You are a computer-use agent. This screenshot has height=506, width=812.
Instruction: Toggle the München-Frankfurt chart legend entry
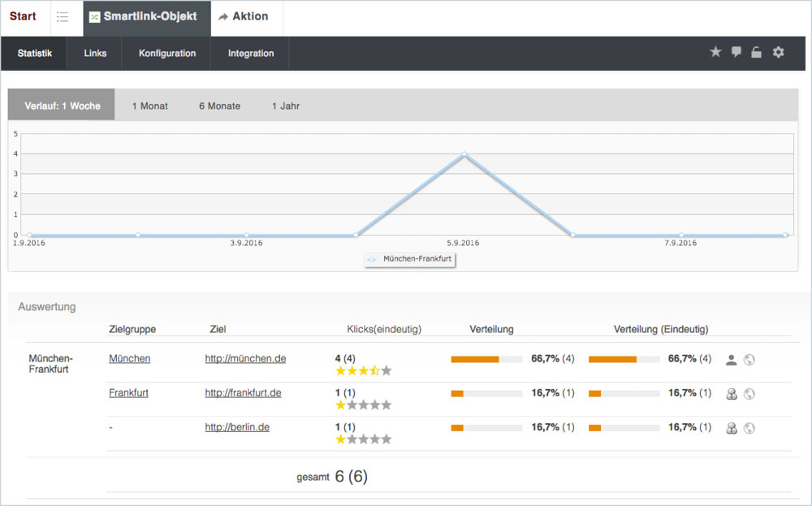click(410, 258)
